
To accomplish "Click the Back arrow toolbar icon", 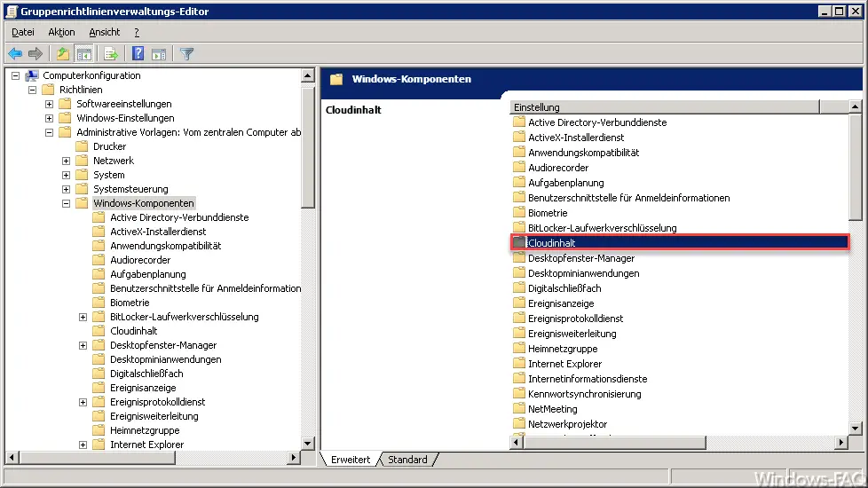I will [15, 53].
